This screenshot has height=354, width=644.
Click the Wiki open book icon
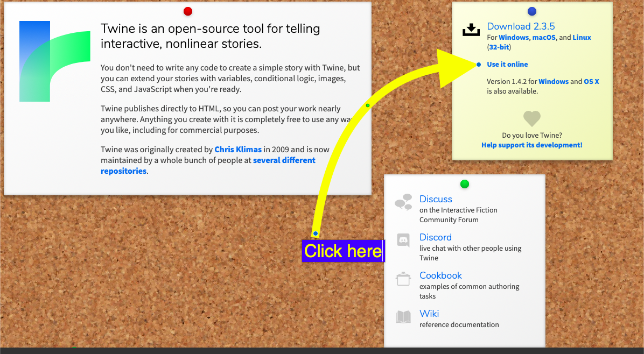point(403,317)
